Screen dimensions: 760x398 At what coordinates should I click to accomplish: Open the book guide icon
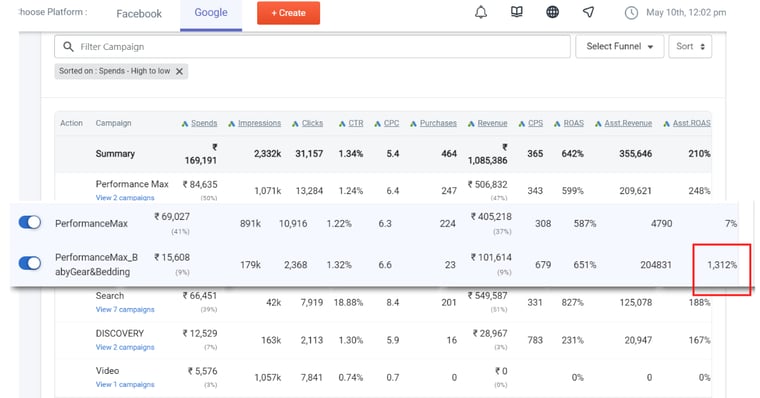click(x=517, y=12)
